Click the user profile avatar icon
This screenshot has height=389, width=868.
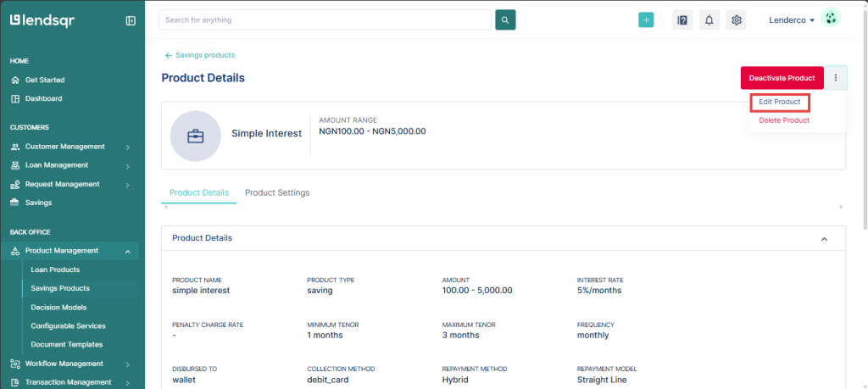tap(831, 19)
